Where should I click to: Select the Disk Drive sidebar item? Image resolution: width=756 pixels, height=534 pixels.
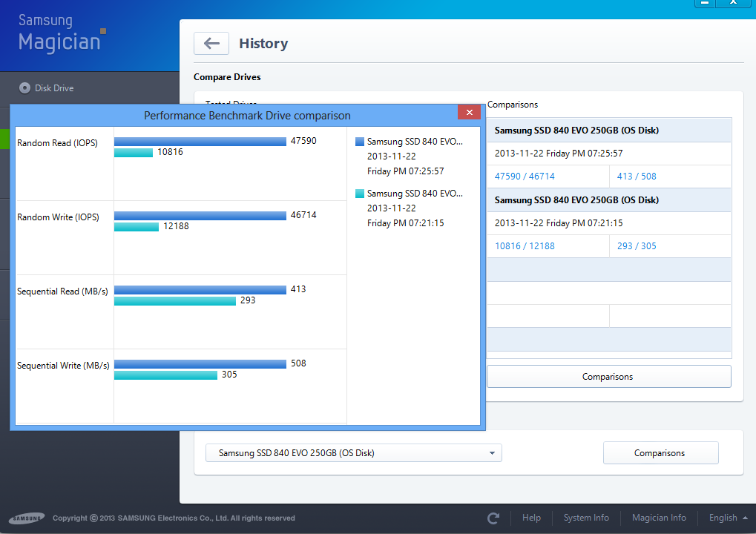(90, 88)
